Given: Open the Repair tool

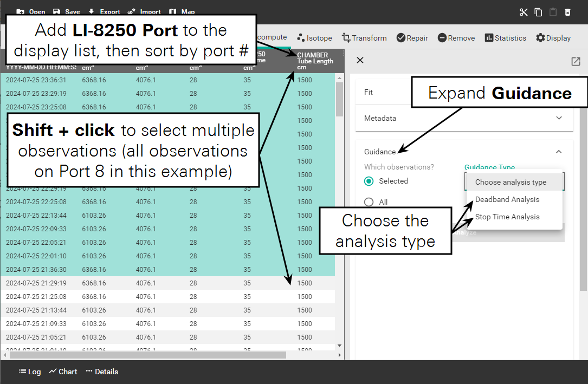Looking at the screenshot, I should (412, 38).
